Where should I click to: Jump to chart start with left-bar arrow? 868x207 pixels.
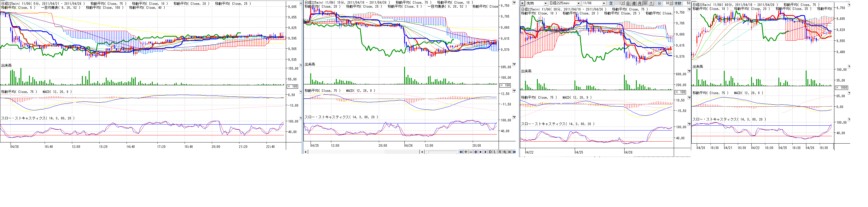[461, 152]
